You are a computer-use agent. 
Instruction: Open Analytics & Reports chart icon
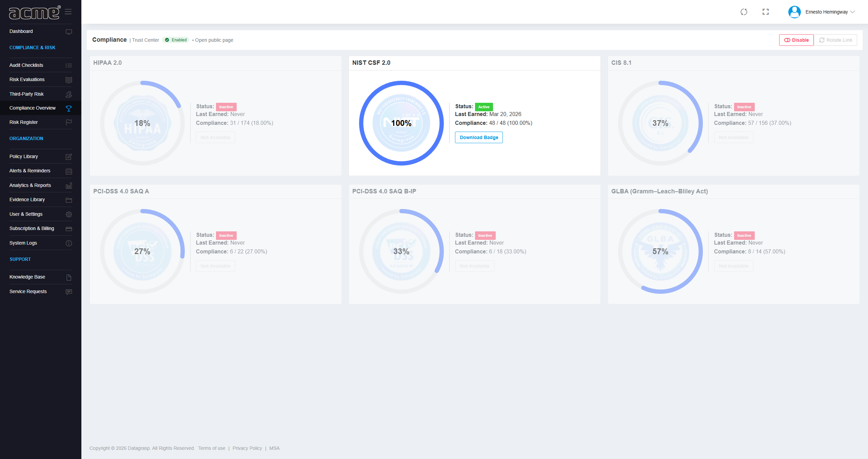[x=69, y=185]
